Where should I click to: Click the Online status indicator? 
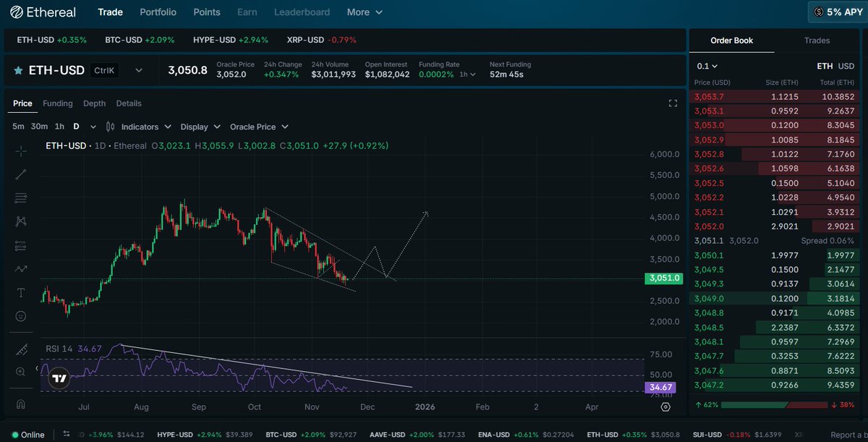28,435
